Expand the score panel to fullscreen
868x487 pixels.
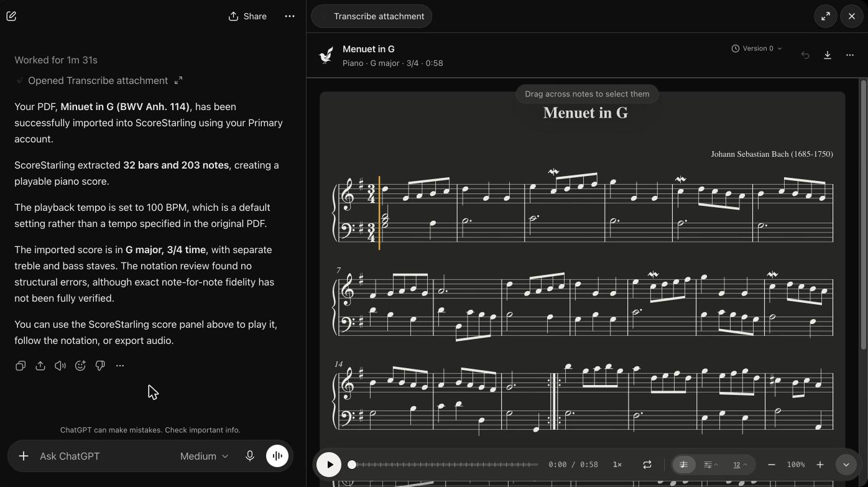pyautogui.click(x=826, y=16)
